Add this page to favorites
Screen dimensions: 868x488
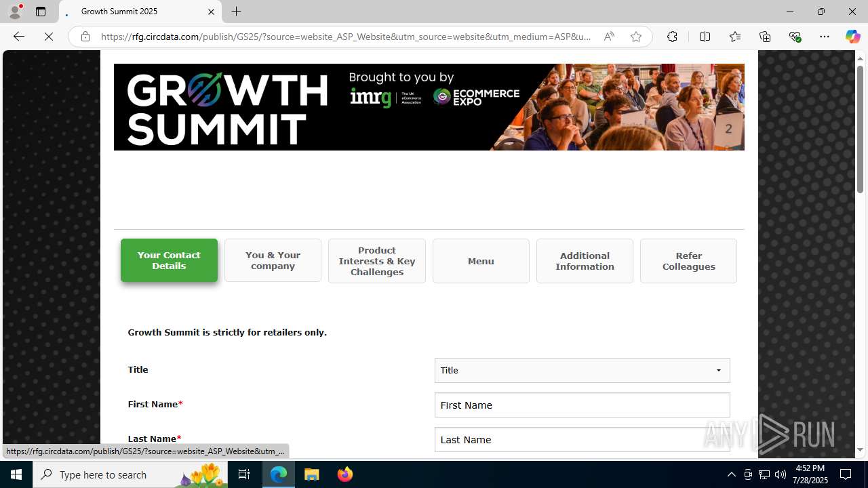(x=636, y=37)
